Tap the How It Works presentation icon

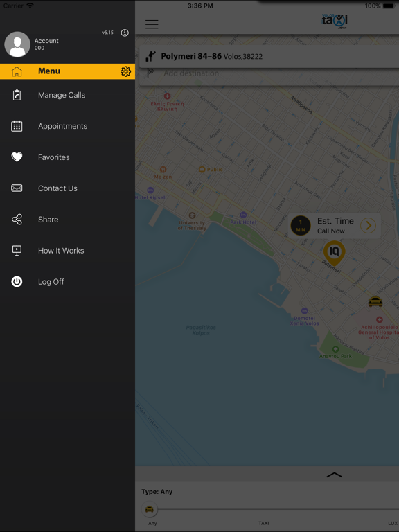click(x=17, y=251)
